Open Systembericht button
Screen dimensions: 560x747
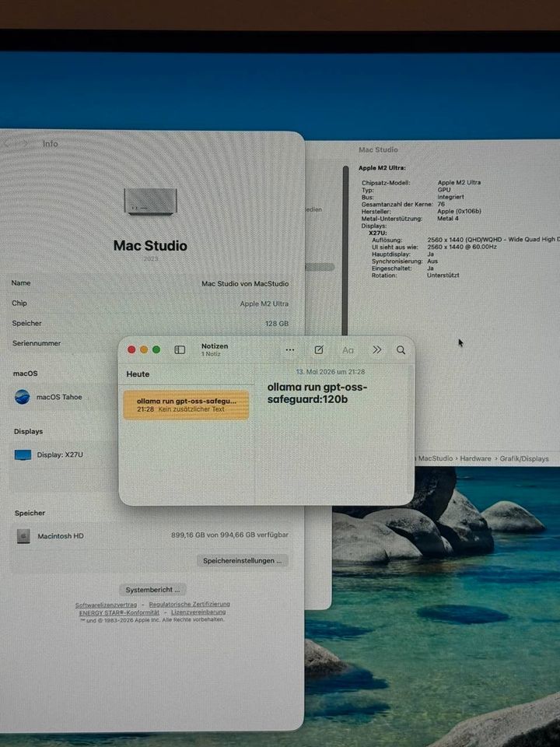coord(153,590)
